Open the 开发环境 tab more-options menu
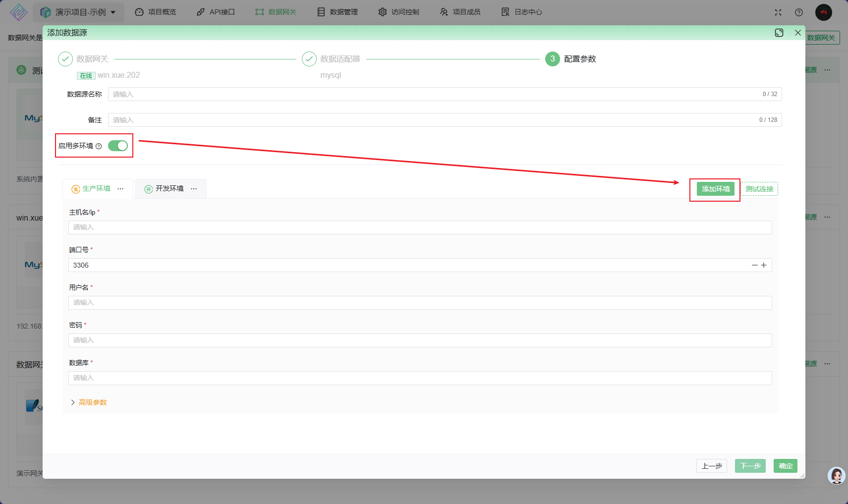This screenshot has width=848, height=504. [x=194, y=189]
